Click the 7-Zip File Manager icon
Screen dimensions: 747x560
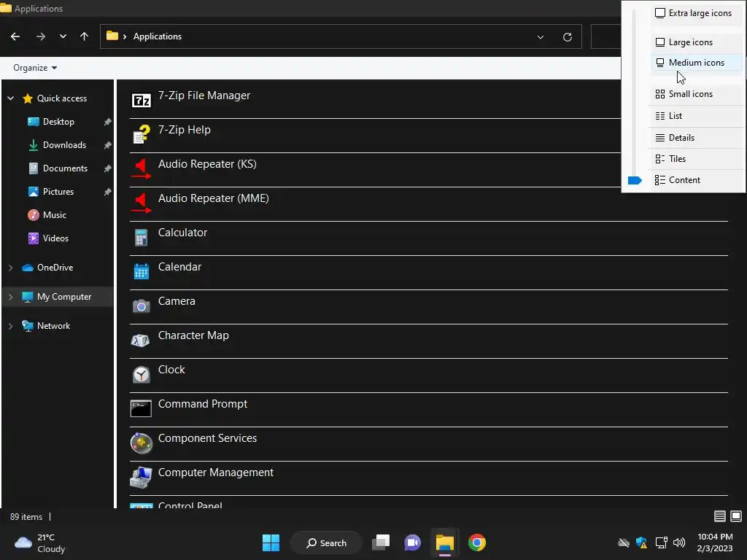(x=141, y=101)
